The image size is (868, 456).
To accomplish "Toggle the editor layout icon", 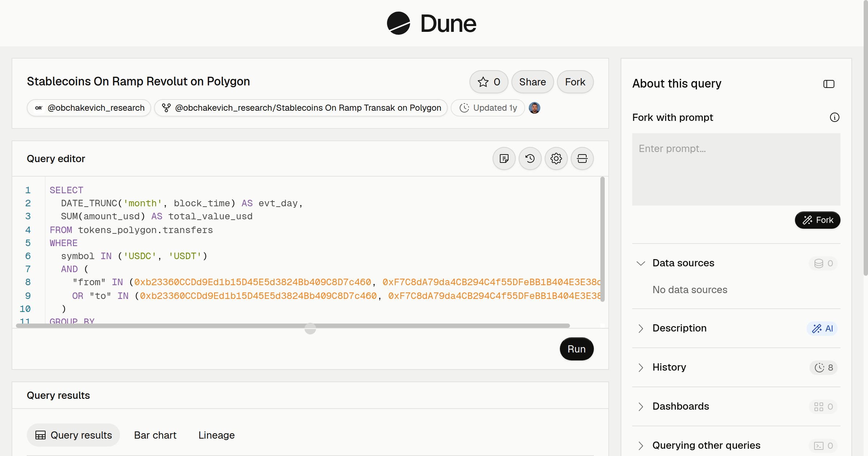I will pyautogui.click(x=582, y=159).
